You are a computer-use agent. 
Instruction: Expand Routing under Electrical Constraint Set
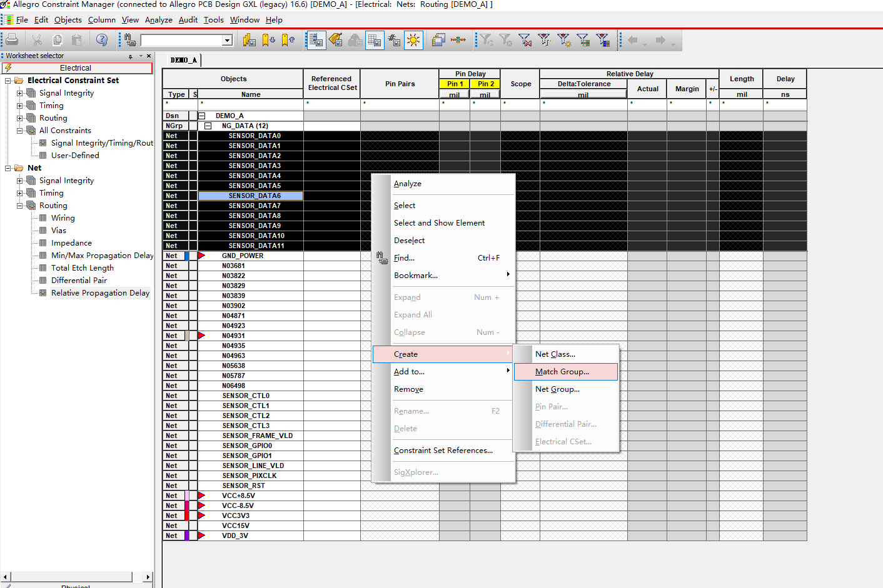click(19, 118)
